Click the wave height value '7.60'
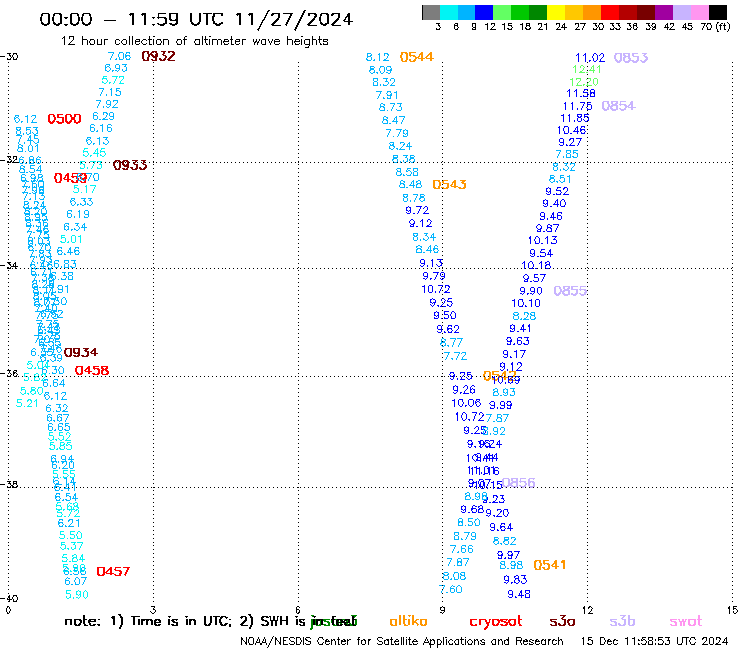740x650 pixels. pyautogui.click(x=451, y=590)
